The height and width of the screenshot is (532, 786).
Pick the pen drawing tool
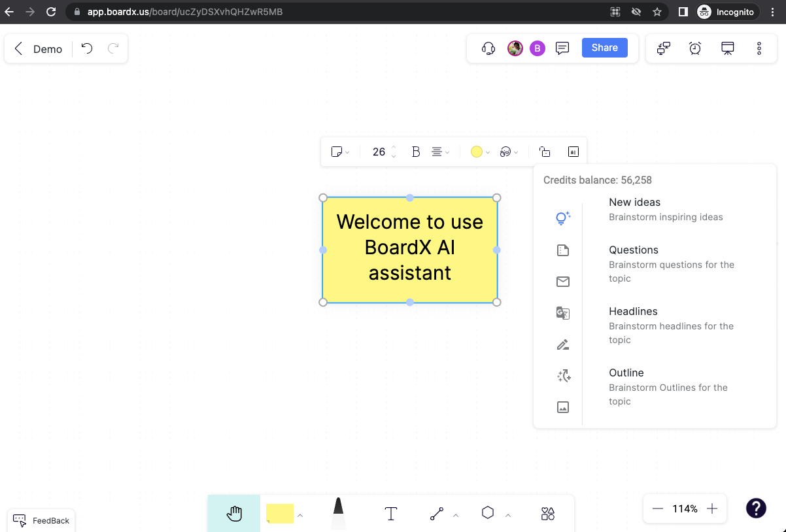(338, 514)
